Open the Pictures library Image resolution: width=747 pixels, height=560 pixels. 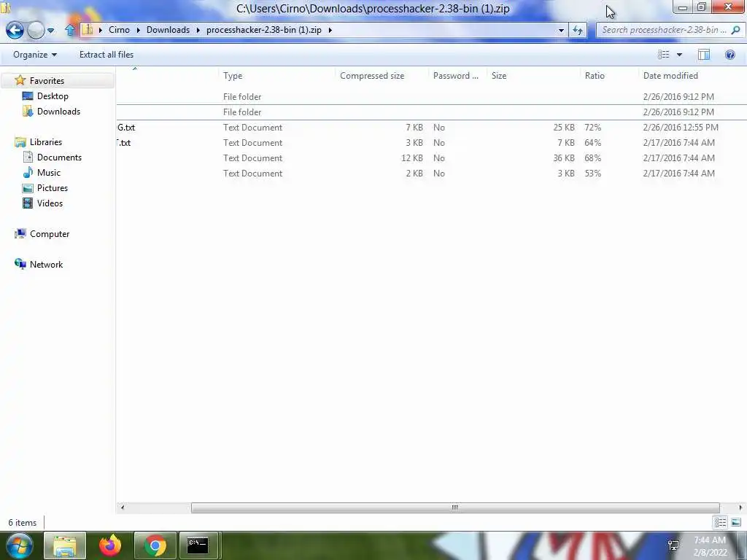tap(53, 187)
